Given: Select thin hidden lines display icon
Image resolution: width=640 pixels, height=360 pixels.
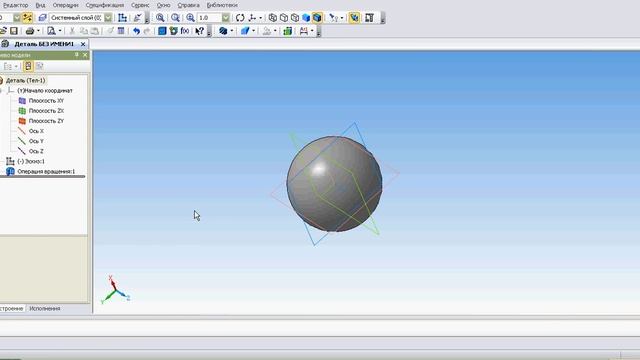Looking at the screenshot, I should (x=295, y=18).
